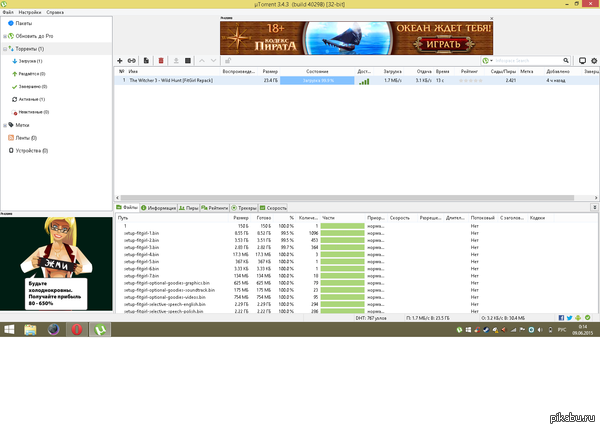Switch to the Пиры tab
This screenshot has height=429, width=600.
pyautogui.click(x=189, y=208)
